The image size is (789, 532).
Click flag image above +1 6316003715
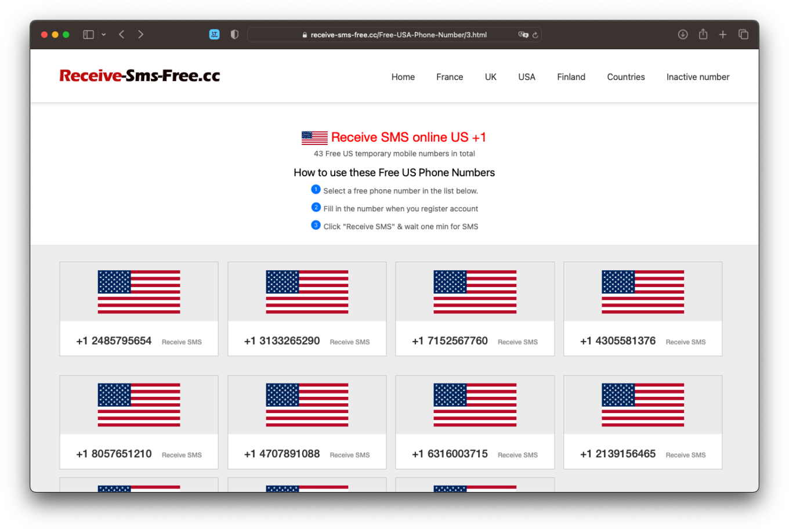point(475,405)
